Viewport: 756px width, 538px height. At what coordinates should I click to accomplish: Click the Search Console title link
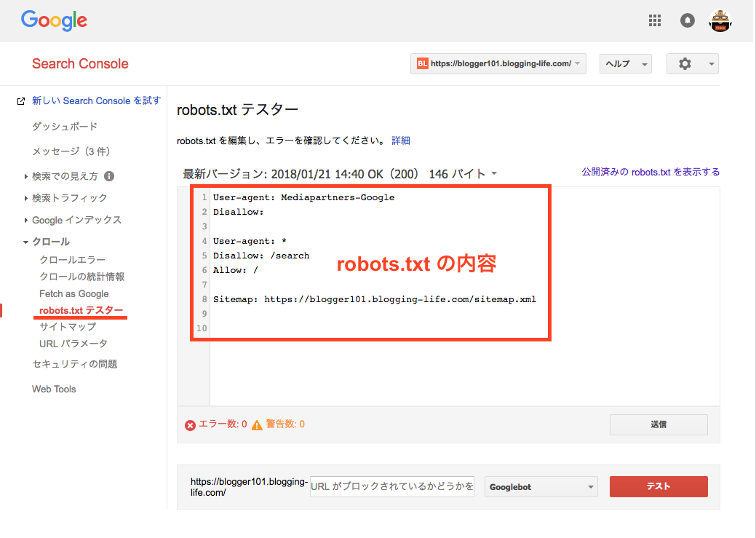[x=80, y=63]
